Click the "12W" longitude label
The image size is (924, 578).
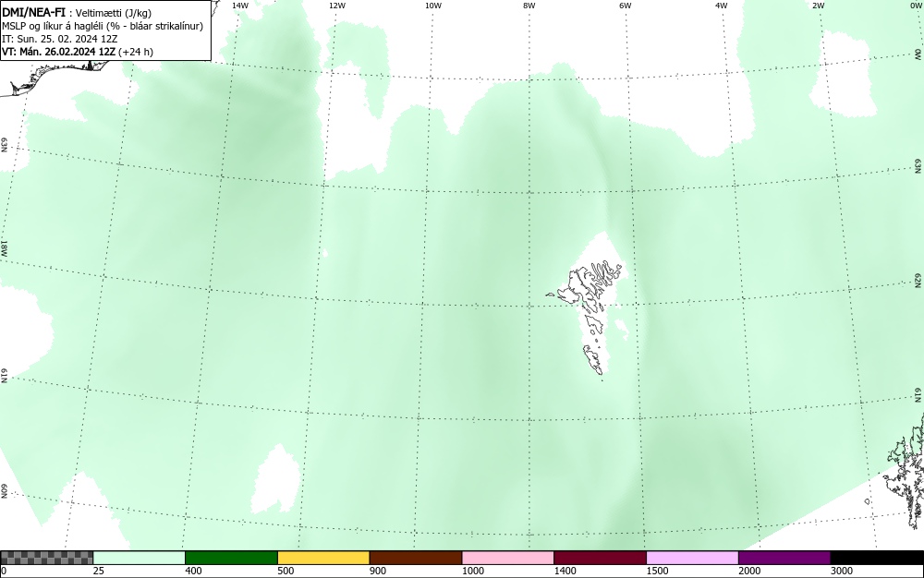click(337, 6)
